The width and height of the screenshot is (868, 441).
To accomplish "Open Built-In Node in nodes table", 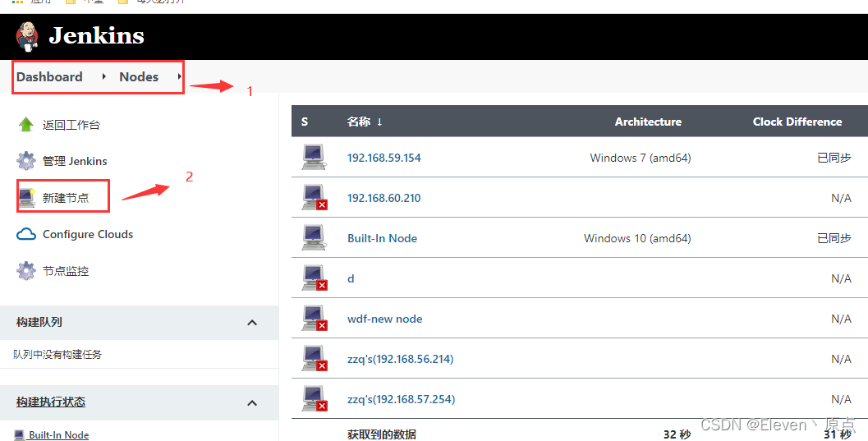I will click(382, 238).
